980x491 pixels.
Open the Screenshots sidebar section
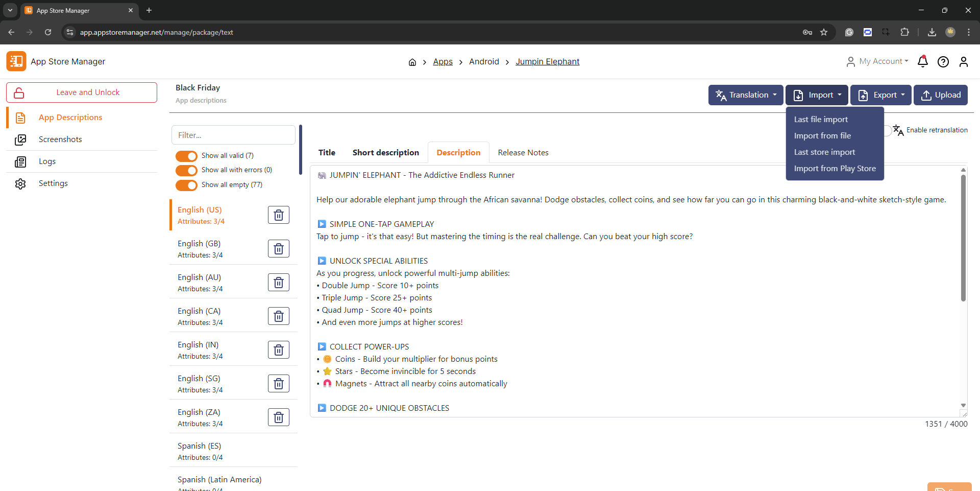tap(60, 139)
